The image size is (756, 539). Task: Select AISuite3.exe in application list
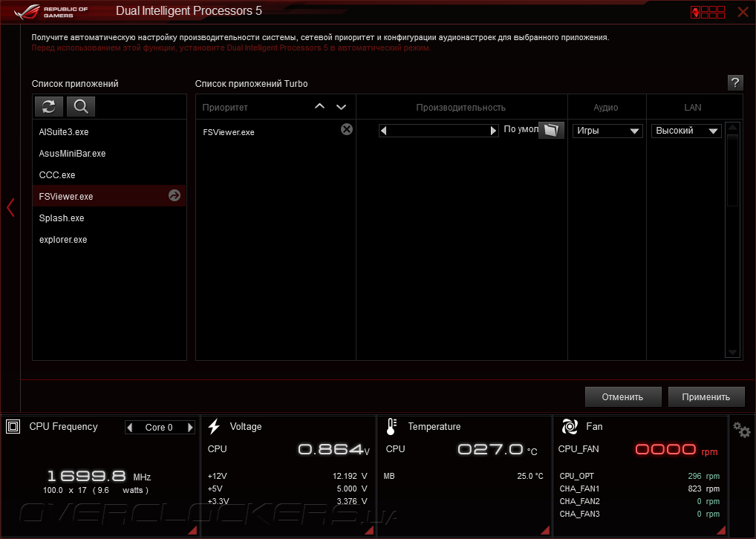(x=109, y=131)
